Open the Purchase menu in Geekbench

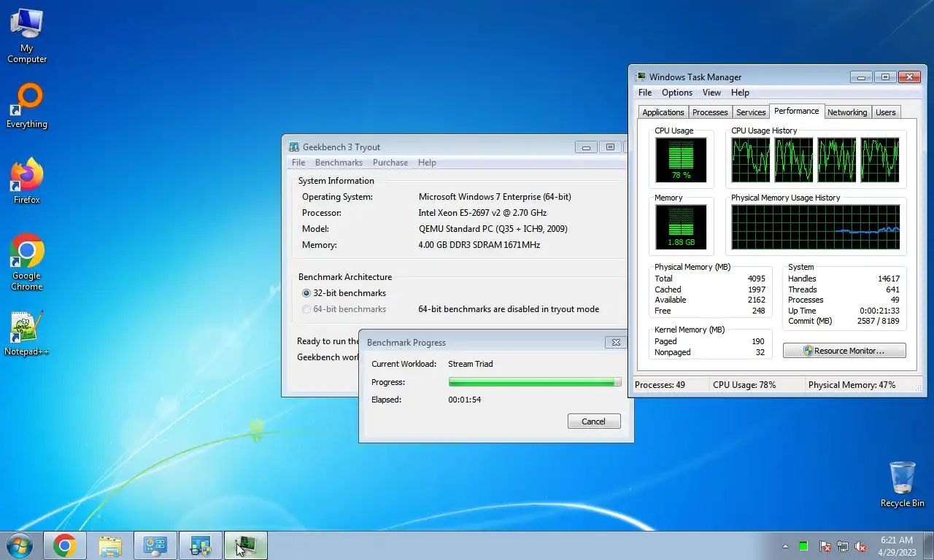390,163
